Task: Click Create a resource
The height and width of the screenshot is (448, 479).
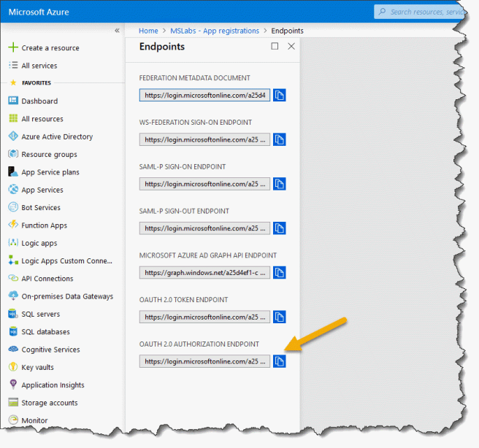Action: coord(50,47)
